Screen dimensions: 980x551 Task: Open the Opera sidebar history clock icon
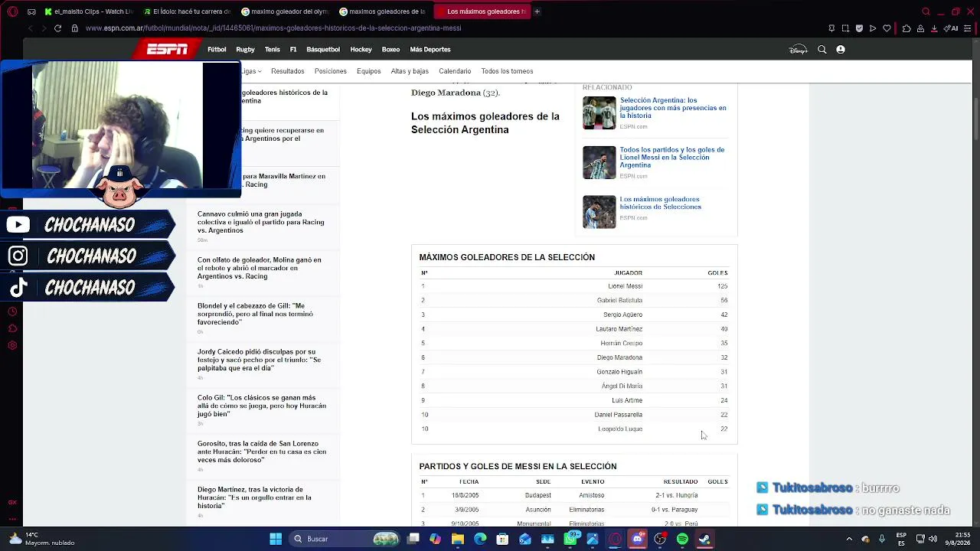(x=12, y=311)
